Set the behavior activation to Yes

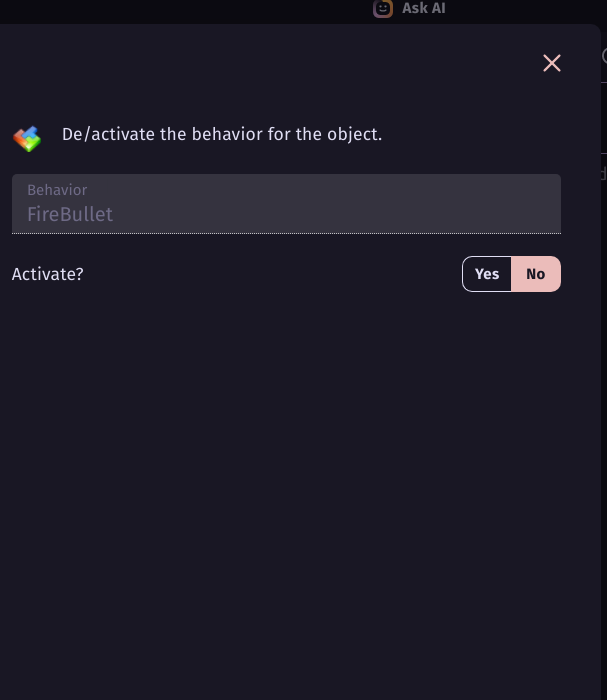coord(487,274)
